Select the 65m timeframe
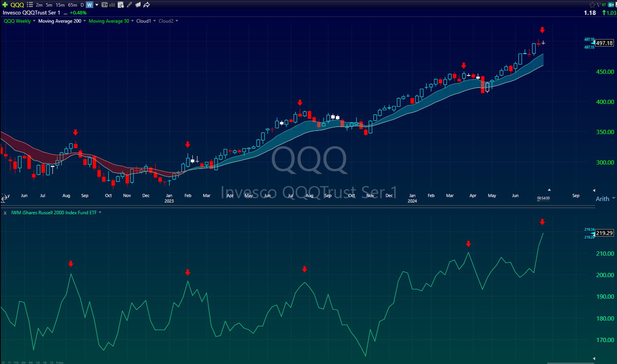 point(72,5)
